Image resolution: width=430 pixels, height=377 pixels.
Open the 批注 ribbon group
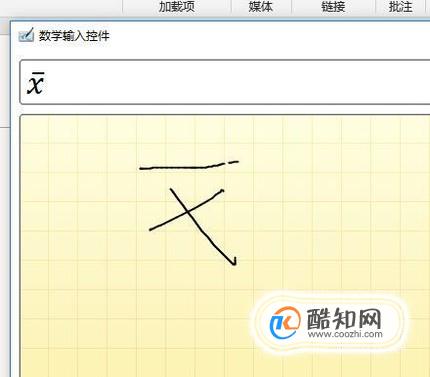[401, 7]
